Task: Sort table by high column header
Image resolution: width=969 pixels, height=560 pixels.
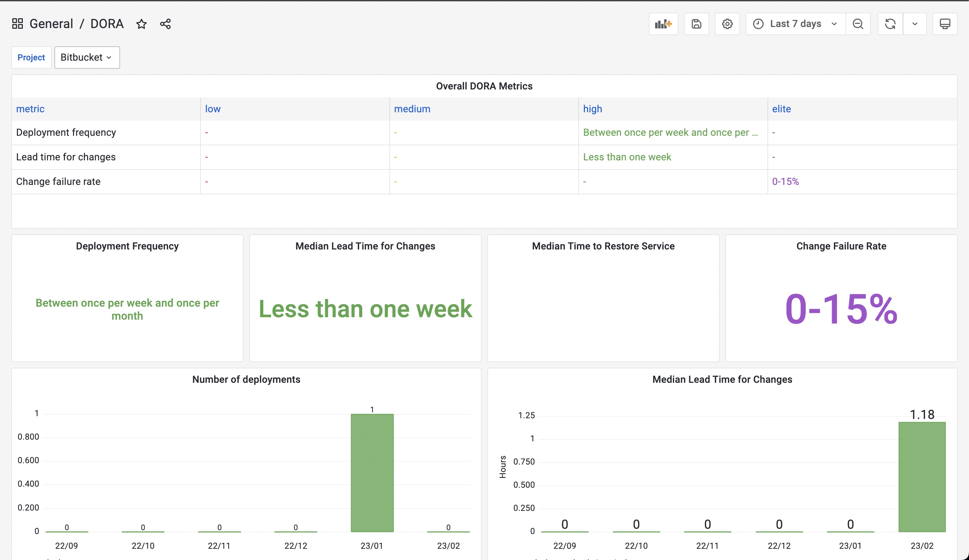Action: [592, 109]
